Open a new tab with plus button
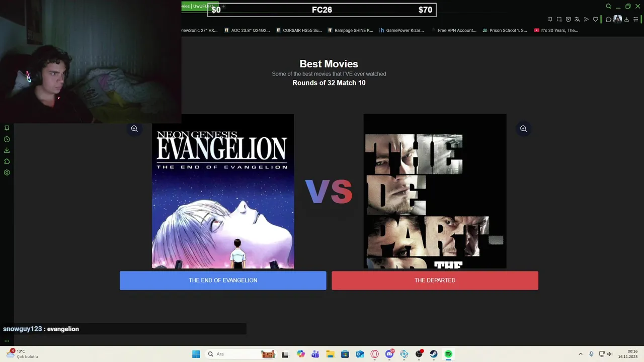The image size is (644, 362). click(x=223, y=7)
